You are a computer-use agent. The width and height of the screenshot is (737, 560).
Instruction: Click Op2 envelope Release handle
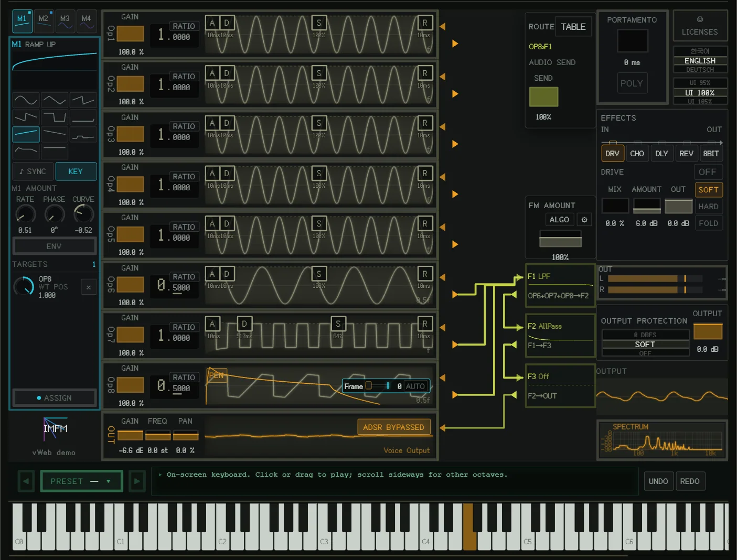[424, 73]
